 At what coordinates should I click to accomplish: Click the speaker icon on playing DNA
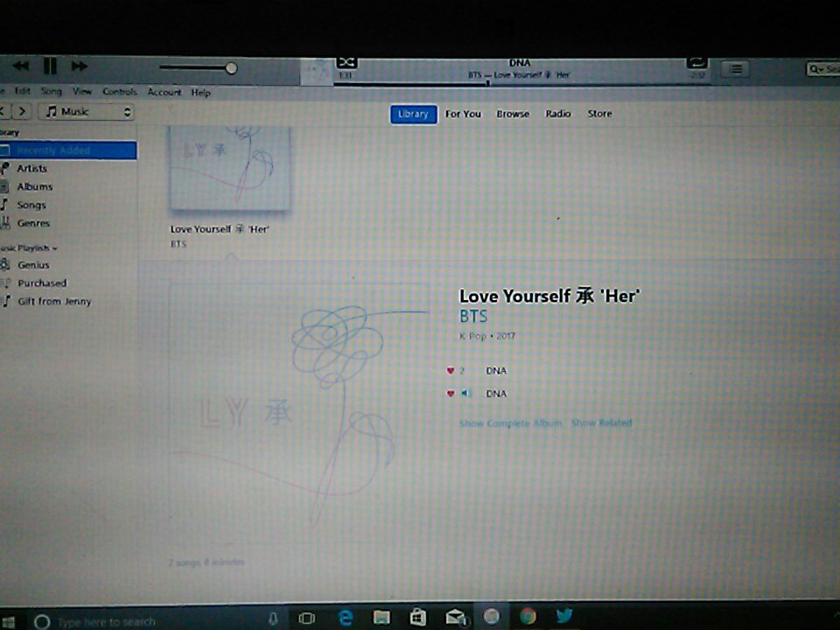(x=465, y=394)
